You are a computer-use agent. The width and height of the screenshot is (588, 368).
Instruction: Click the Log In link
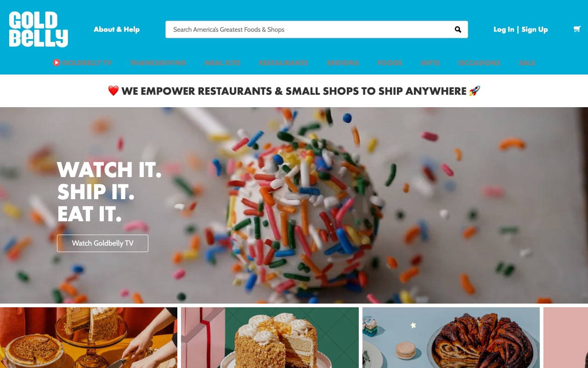(504, 29)
